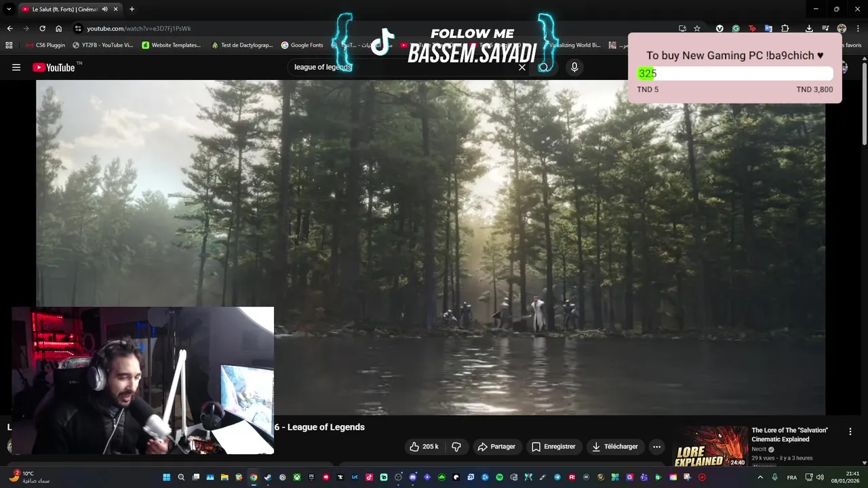This screenshot has width=868, height=488.
Task: Open Website Templates bookmark
Action: click(x=171, y=45)
